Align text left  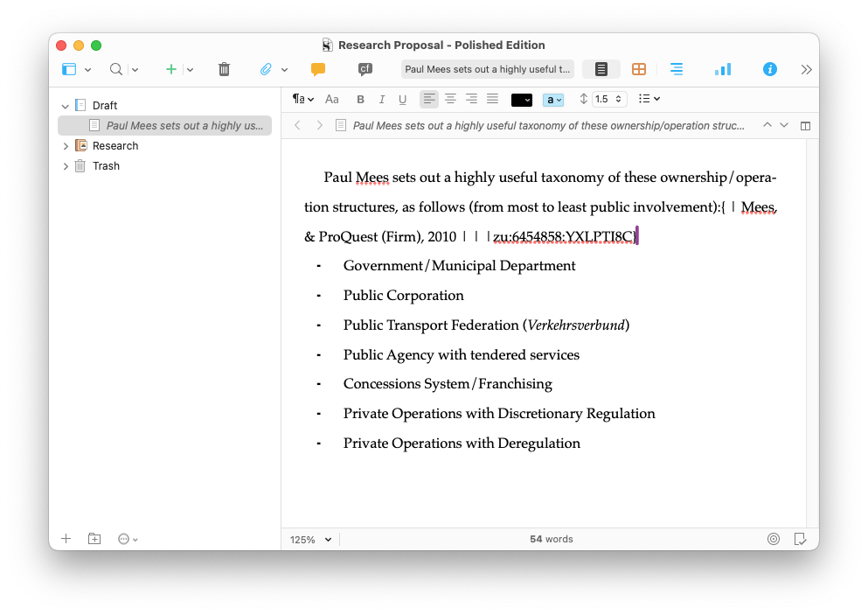pyautogui.click(x=429, y=99)
